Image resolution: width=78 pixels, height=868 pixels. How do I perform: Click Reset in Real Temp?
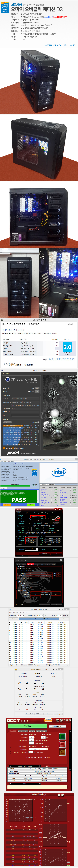[x=48, y=714]
